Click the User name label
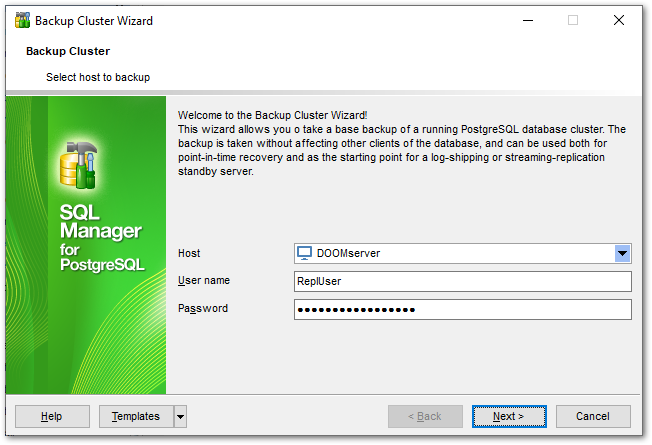 pos(205,281)
